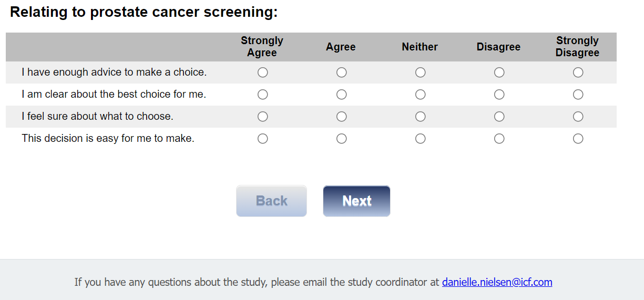644x300 pixels.
Task: Pick Strongly Disagree for clear best choice
Action: (578, 95)
